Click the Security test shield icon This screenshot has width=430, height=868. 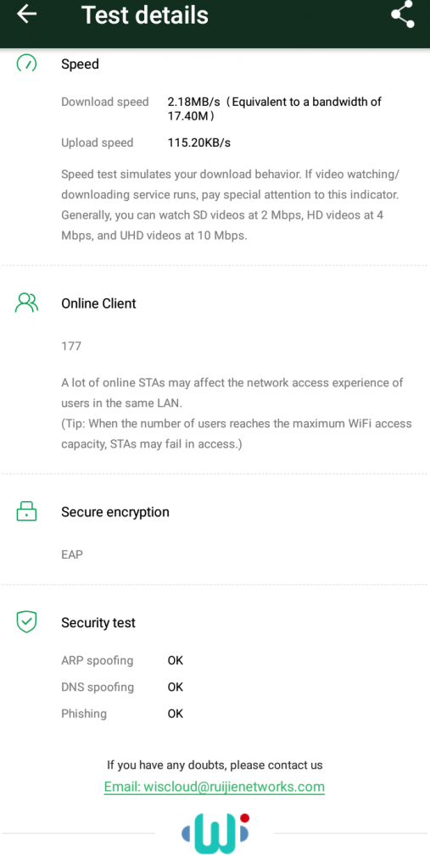[26, 622]
